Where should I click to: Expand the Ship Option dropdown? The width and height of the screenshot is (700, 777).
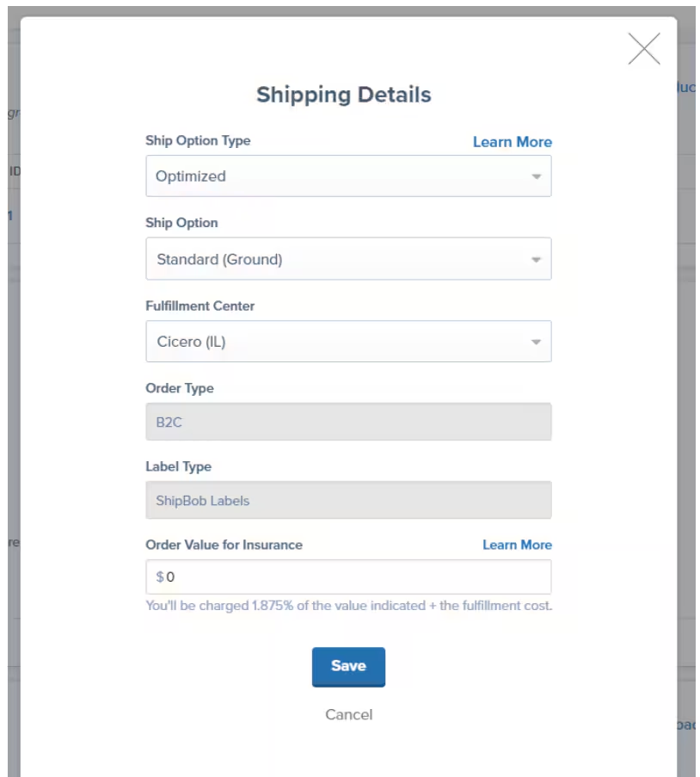click(348, 258)
